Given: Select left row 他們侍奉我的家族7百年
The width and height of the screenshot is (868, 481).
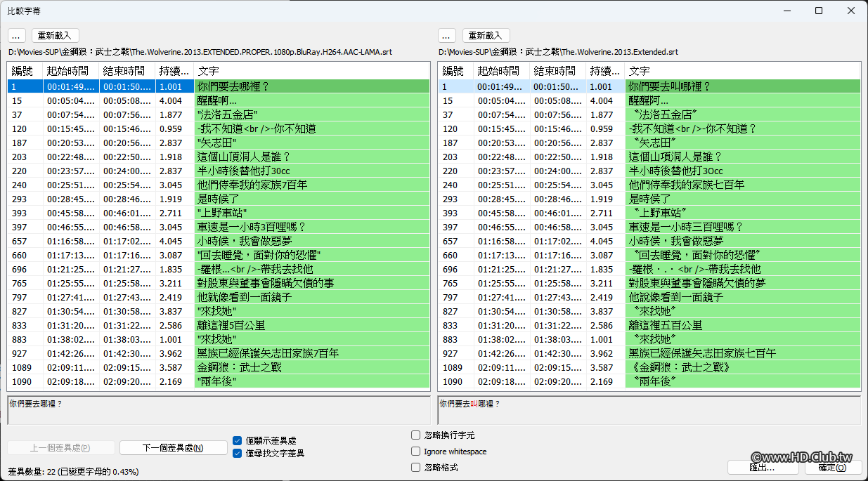Looking at the screenshot, I should 219,185.
